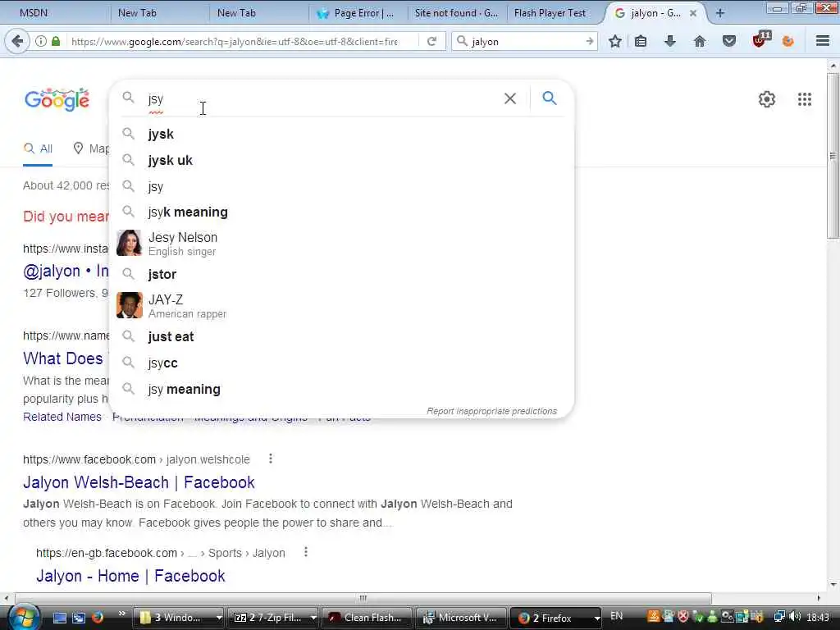Focus the Firefox search box with 'jalyon'
Screen dimensions: 840x630
pos(526,41)
